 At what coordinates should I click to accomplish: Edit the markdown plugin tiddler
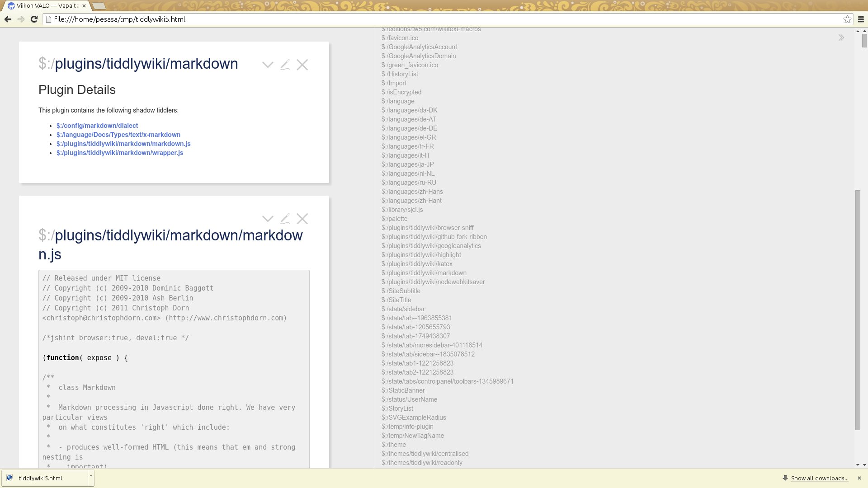point(285,65)
